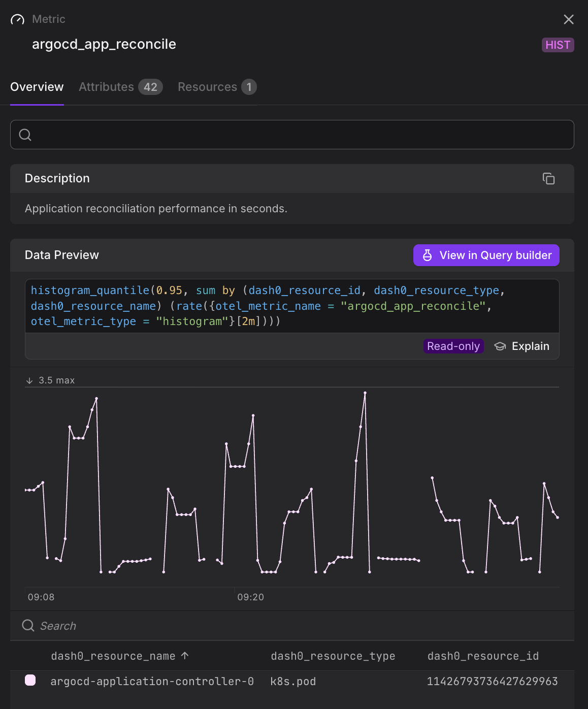Click the pink color swatch for argocd-application-controller-0
The height and width of the screenshot is (709, 588).
[x=30, y=681]
